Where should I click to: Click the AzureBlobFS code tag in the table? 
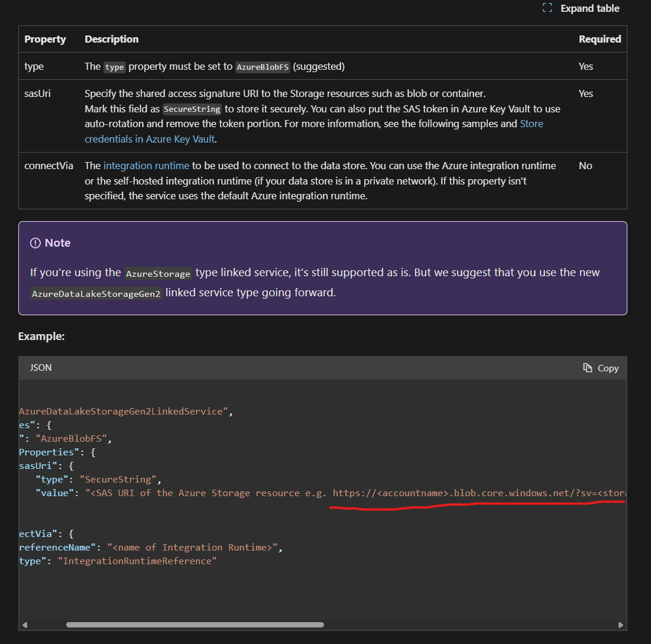click(x=263, y=67)
